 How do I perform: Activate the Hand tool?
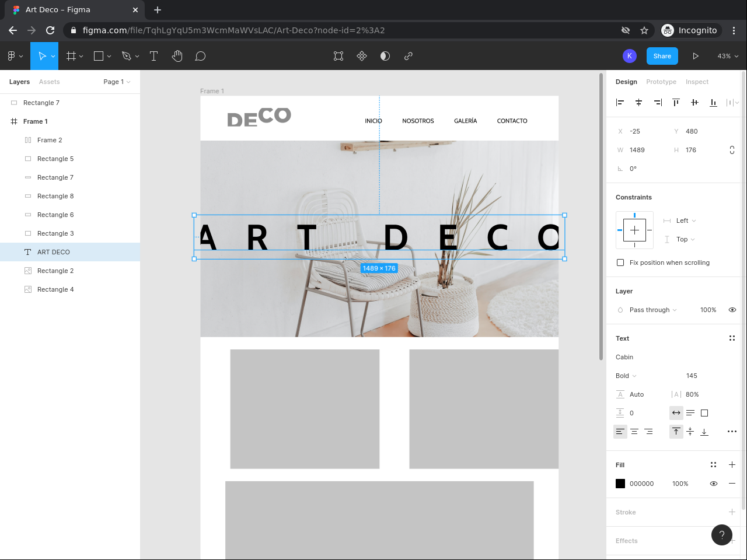pos(177,56)
